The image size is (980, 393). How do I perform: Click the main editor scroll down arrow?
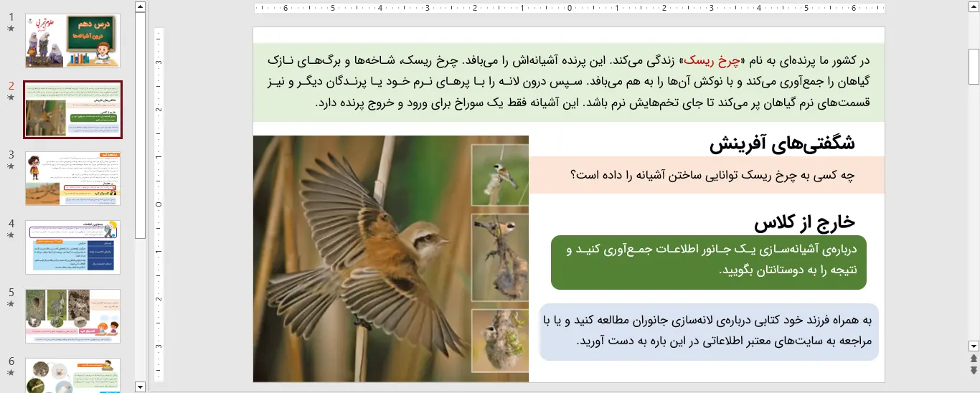974,346
